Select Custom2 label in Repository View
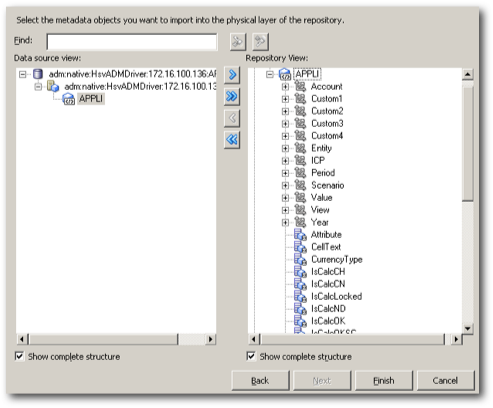Screen dimensions: 493x408 pos(327,111)
